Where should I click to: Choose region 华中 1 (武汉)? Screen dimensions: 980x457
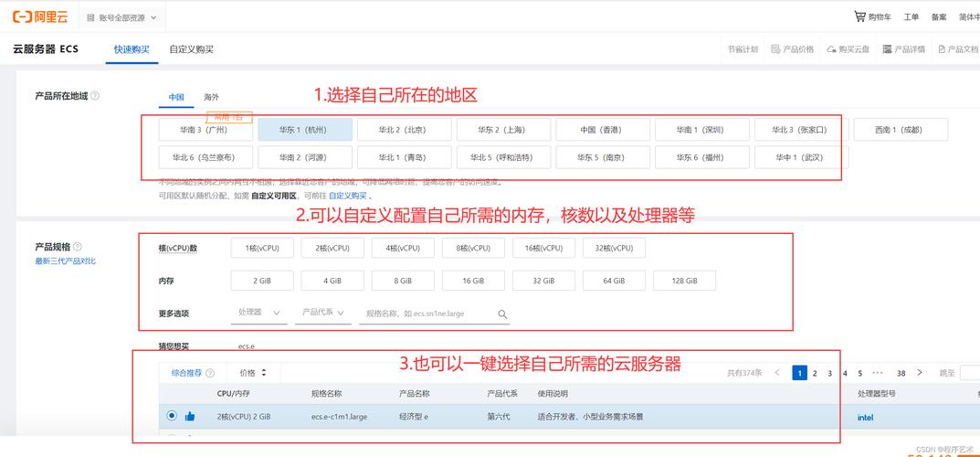click(802, 157)
